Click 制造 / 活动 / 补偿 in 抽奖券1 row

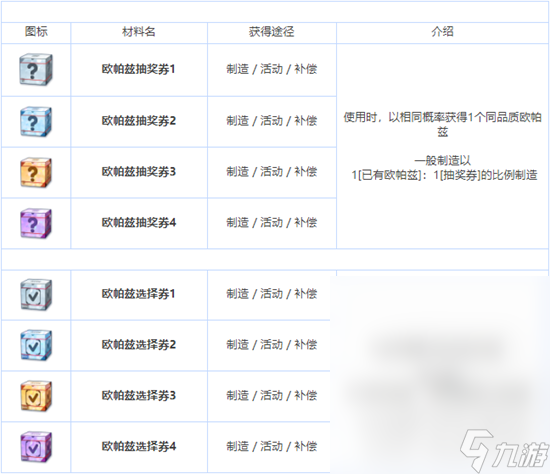(x=271, y=69)
